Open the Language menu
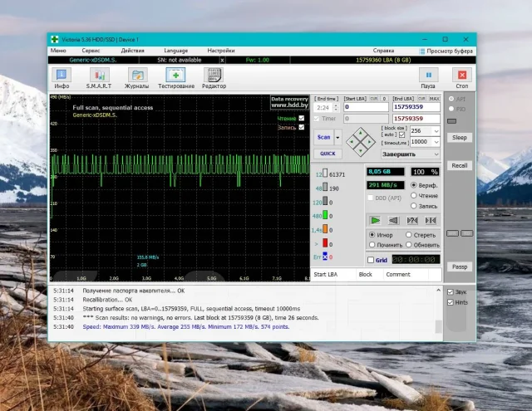The image size is (532, 411). click(x=175, y=51)
